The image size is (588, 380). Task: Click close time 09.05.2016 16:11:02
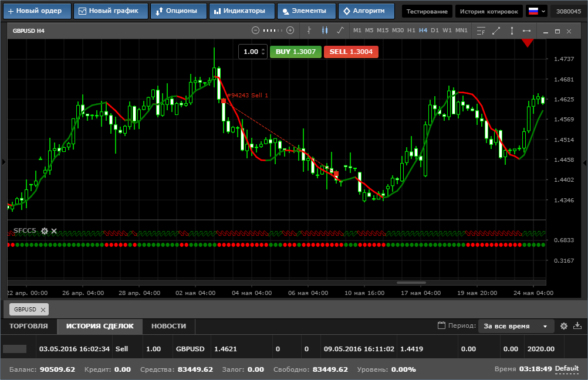click(359, 349)
